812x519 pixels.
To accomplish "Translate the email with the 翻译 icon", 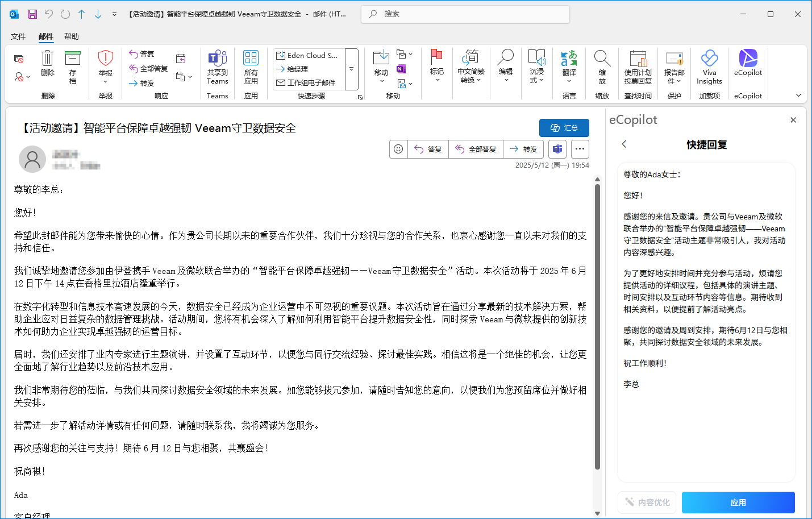I will coord(569,67).
